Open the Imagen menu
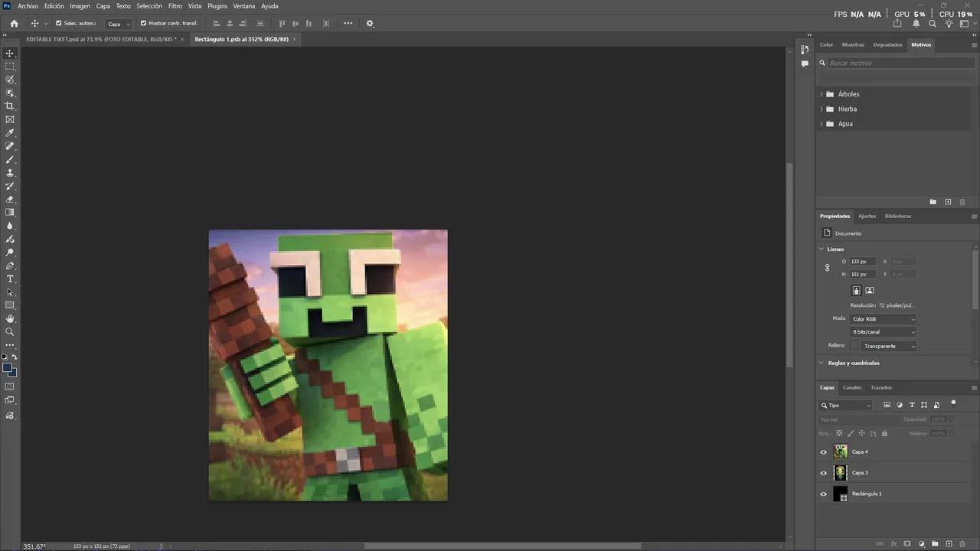Viewport: 980px width, 551px height. (x=80, y=6)
